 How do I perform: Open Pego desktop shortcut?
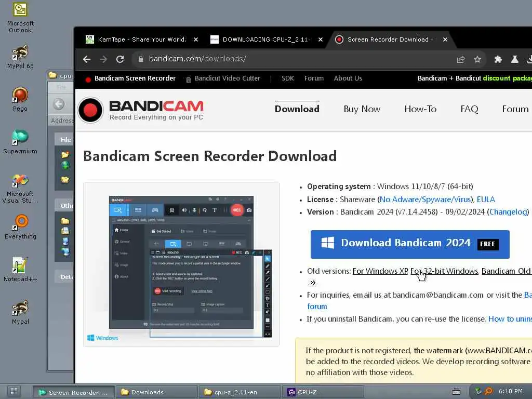click(x=20, y=99)
